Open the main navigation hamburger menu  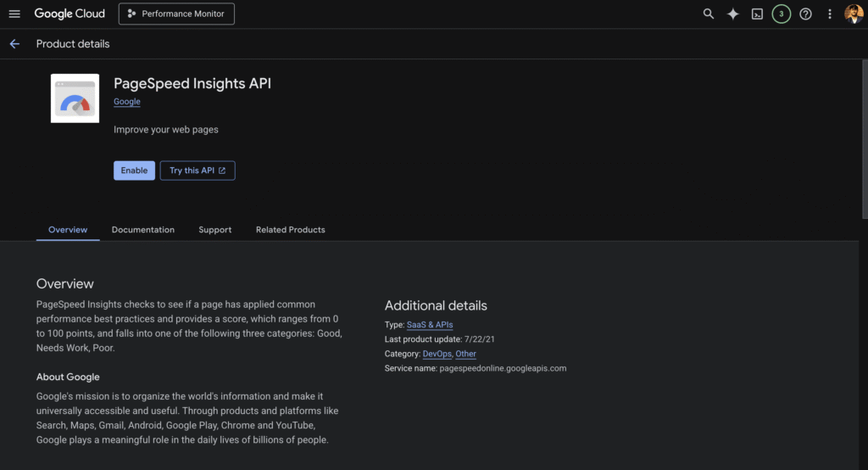click(14, 14)
